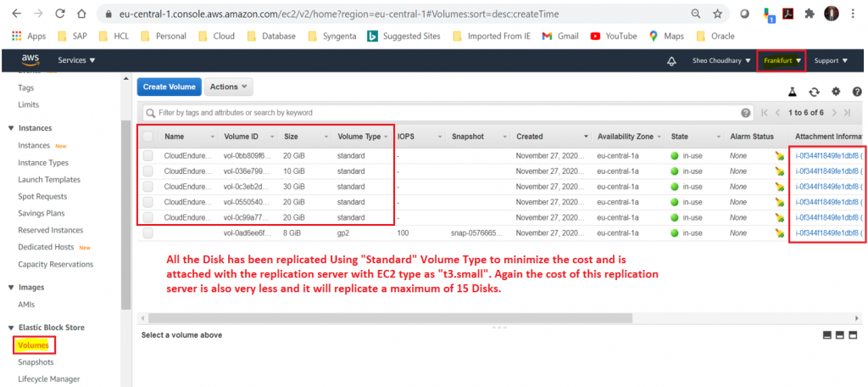The height and width of the screenshot is (387, 868).
Task: Select checkbox for vol-036e799 volume
Action: [147, 171]
